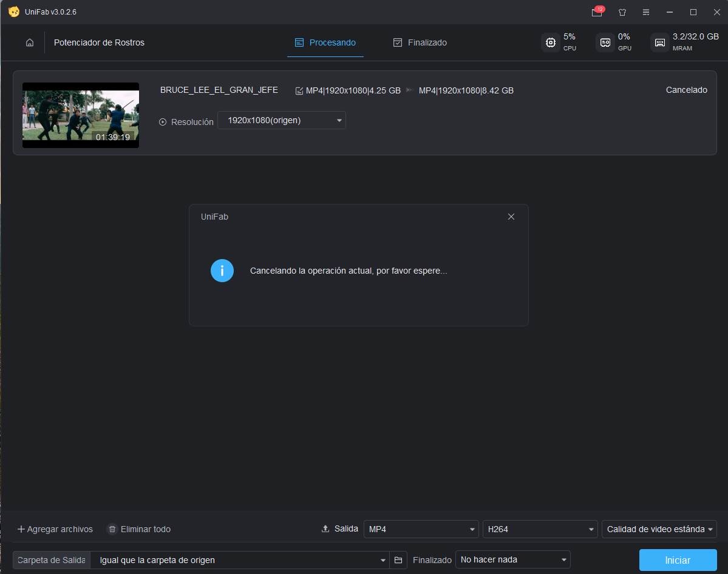The width and height of the screenshot is (728, 574).
Task: Click the Potenciador de Rostros title
Action: click(100, 42)
